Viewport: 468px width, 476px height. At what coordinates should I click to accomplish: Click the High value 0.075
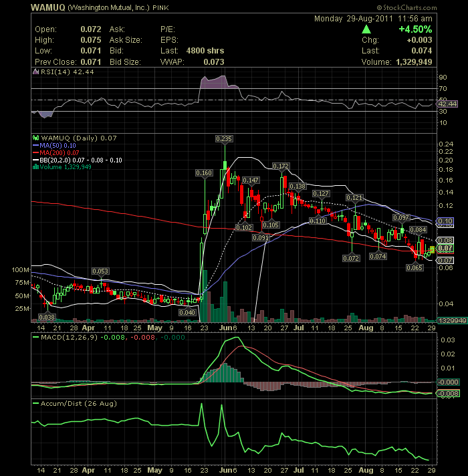click(x=91, y=39)
